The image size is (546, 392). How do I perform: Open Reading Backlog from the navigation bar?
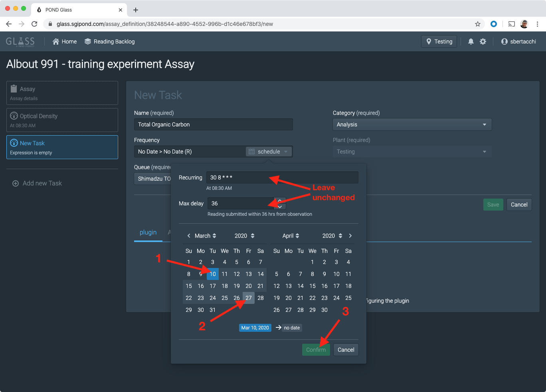pyautogui.click(x=109, y=41)
